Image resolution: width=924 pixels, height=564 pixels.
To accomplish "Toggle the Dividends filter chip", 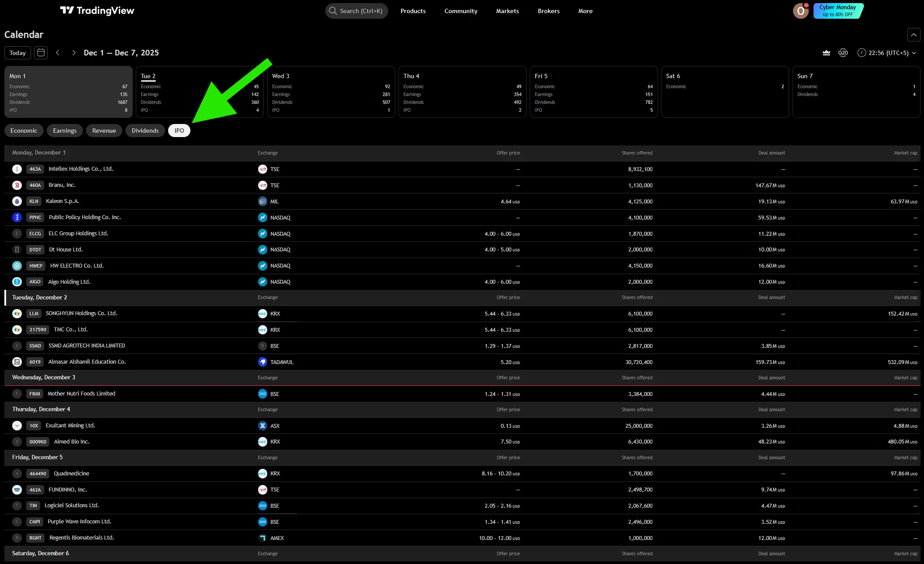I will coord(145,130).
